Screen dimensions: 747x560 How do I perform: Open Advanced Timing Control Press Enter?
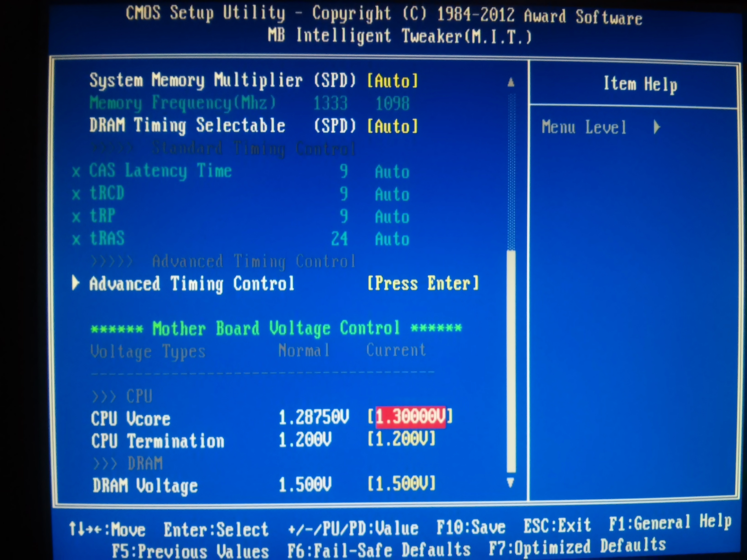[423, 283]
